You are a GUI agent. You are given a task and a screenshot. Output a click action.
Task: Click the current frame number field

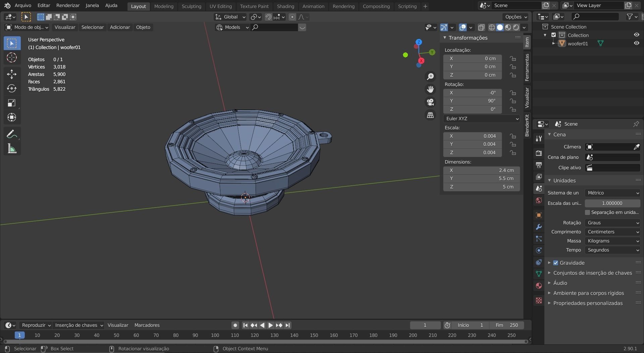click(x=425, y=325)
